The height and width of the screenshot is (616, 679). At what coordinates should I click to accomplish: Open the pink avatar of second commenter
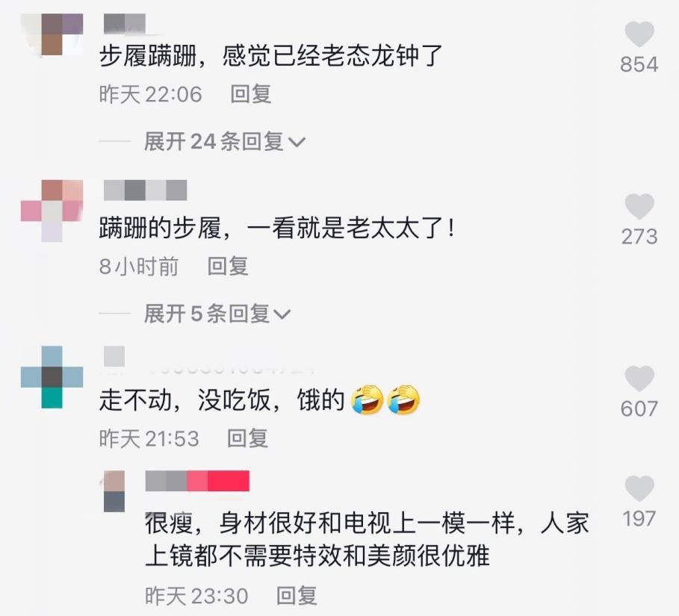coord(52,211)
